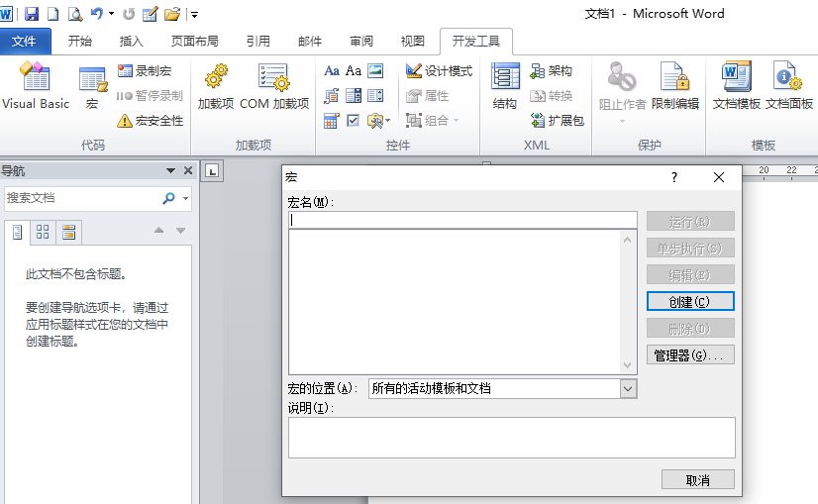818x504 pixels.
Task: Open Properties (属性) in controls group
Action: [x=428, y=95]
